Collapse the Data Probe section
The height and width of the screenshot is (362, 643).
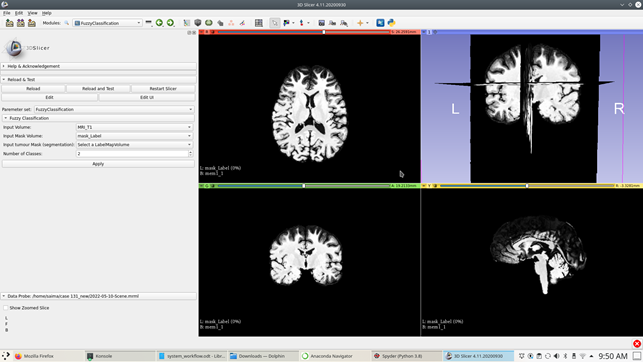click(x=98, y=296)
